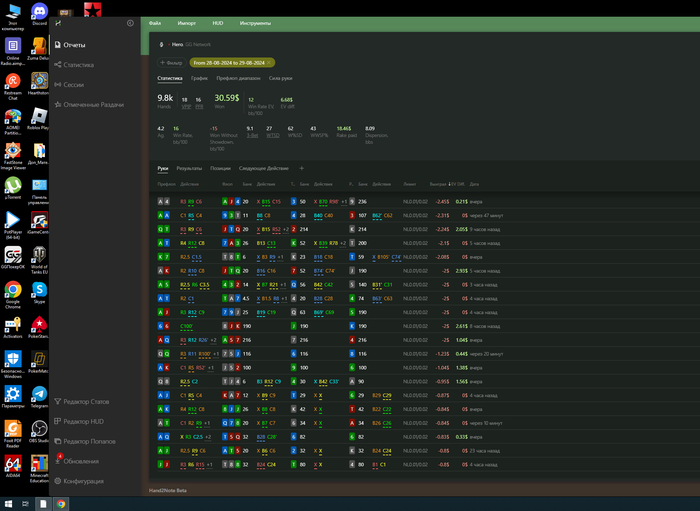The height and width of the screenshot is (511, 700).
Task: Open GGПокерОК desktop shortcut
Action: coord(13,258)
